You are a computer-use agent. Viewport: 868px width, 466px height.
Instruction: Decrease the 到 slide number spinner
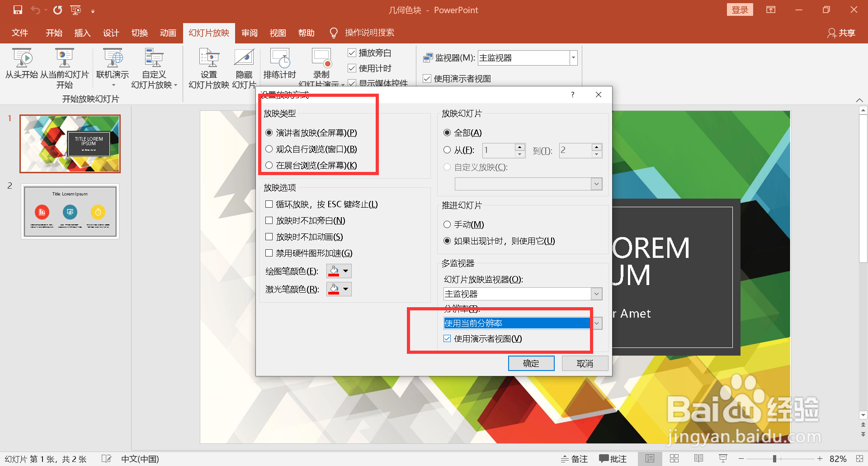(x=597, y=154)
